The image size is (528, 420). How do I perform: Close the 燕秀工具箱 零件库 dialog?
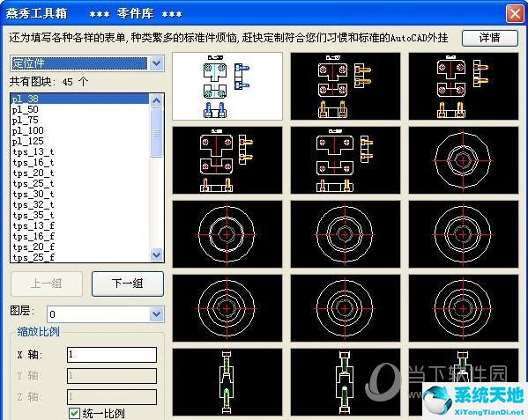point(515,14)
